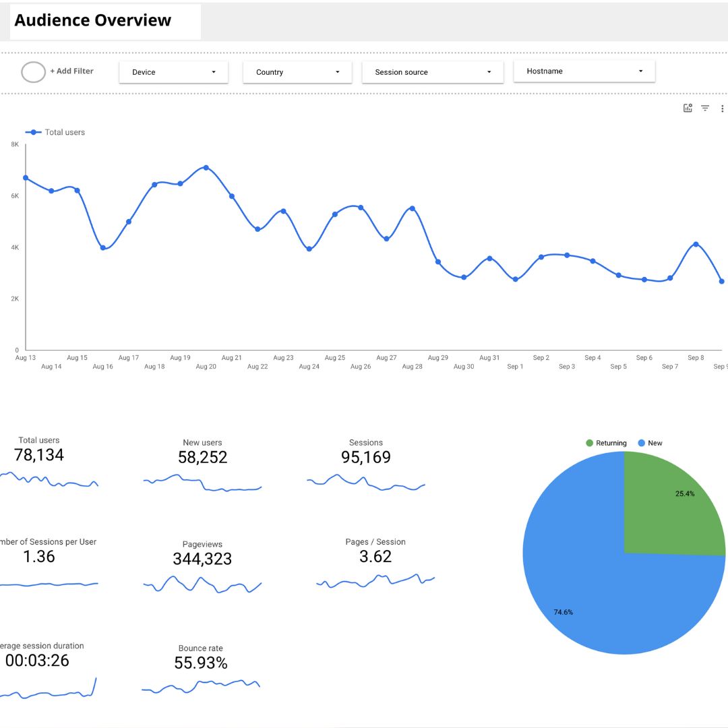
Task: Open the Device filter dropdown
Action: [173, 71]
